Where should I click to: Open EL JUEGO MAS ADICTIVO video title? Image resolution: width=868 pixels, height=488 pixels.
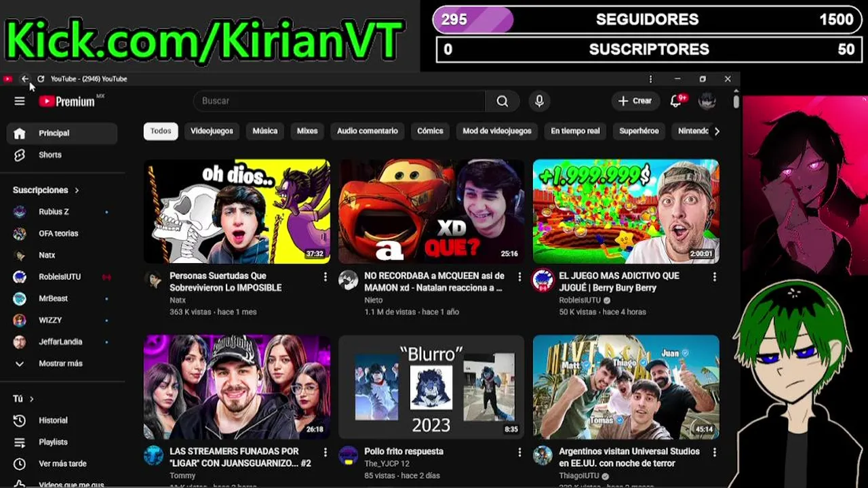pos(619,282)
